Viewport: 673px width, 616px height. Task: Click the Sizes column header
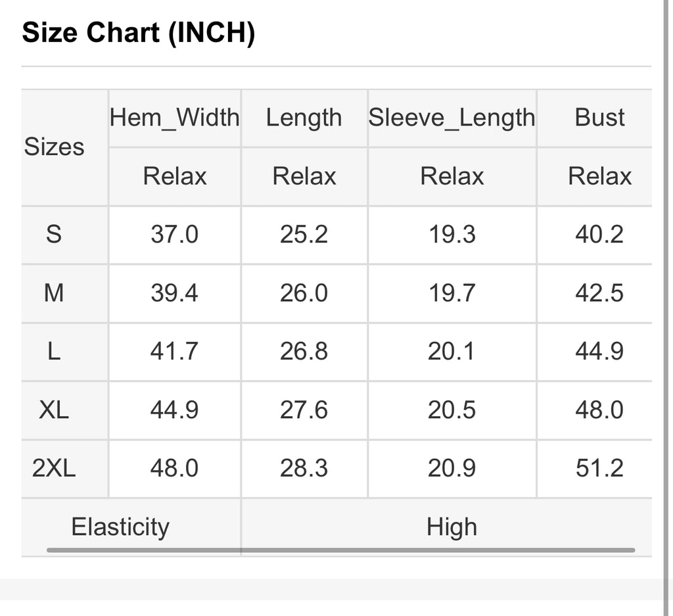(54, 147)
